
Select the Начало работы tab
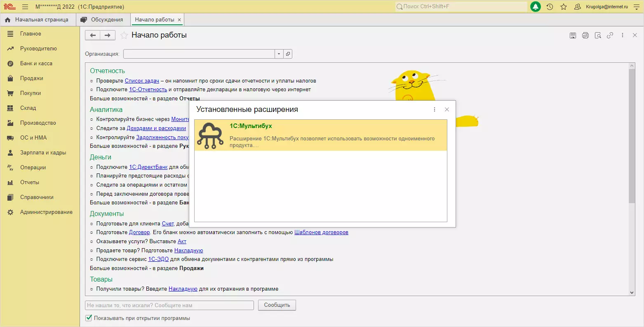click(x=155, y=19)
